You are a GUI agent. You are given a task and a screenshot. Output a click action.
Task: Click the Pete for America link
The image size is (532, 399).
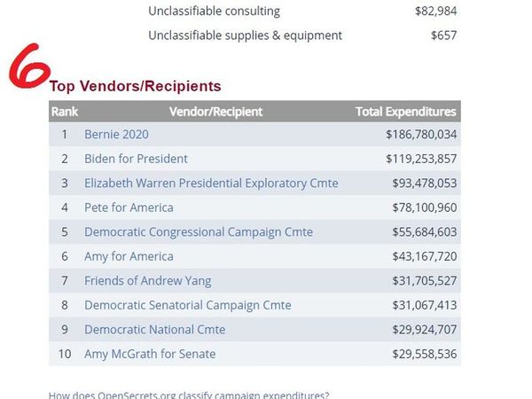(x=129, y=207)
